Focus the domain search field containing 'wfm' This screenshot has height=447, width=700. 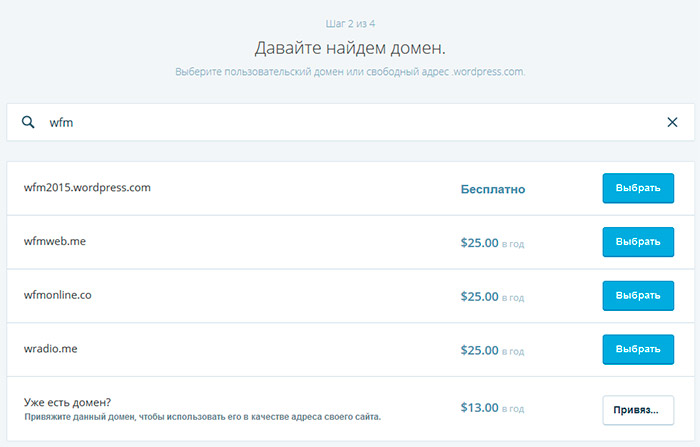click(x=350, y=122)
